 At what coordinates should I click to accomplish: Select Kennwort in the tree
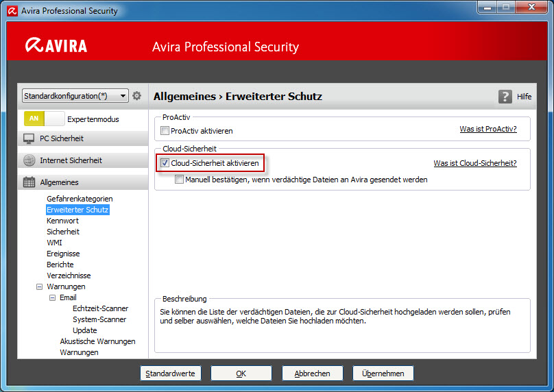(x=62, y=221)
